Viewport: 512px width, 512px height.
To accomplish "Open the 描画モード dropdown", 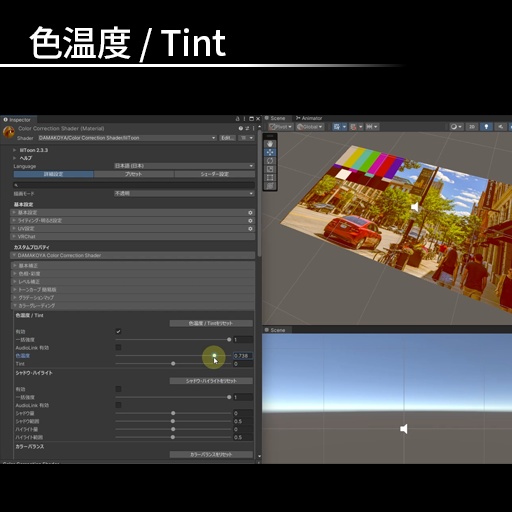I will point(184,193).
